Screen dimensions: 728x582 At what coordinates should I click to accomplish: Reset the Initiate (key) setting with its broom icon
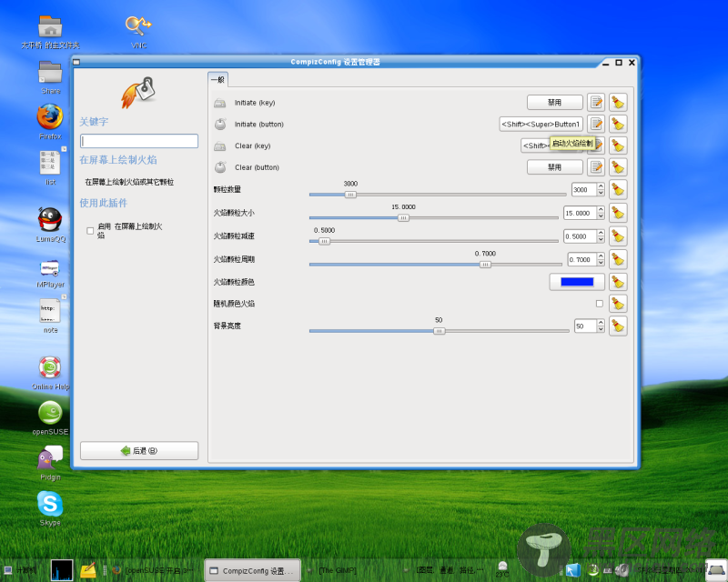pos(618,102)
